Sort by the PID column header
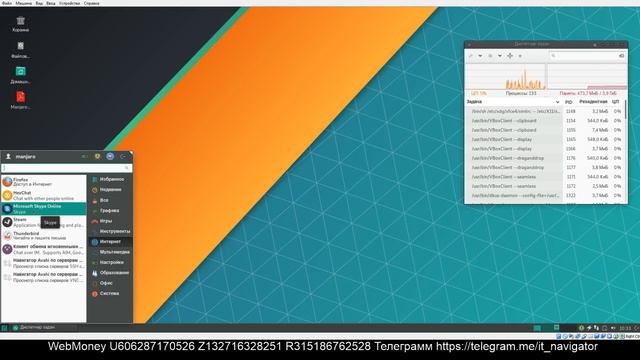Screen dimensions: 640x360 [569, 102]
